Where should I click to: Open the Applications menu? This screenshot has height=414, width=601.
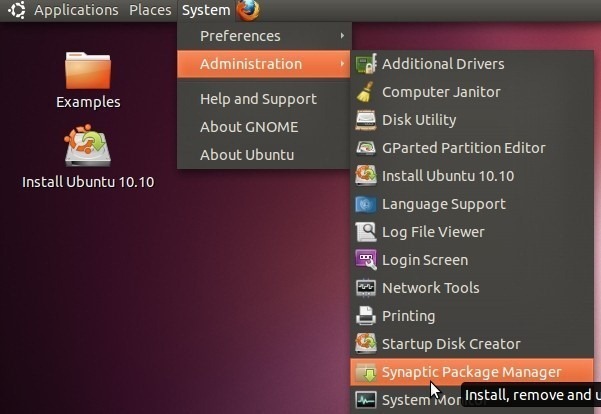[76, 10]
